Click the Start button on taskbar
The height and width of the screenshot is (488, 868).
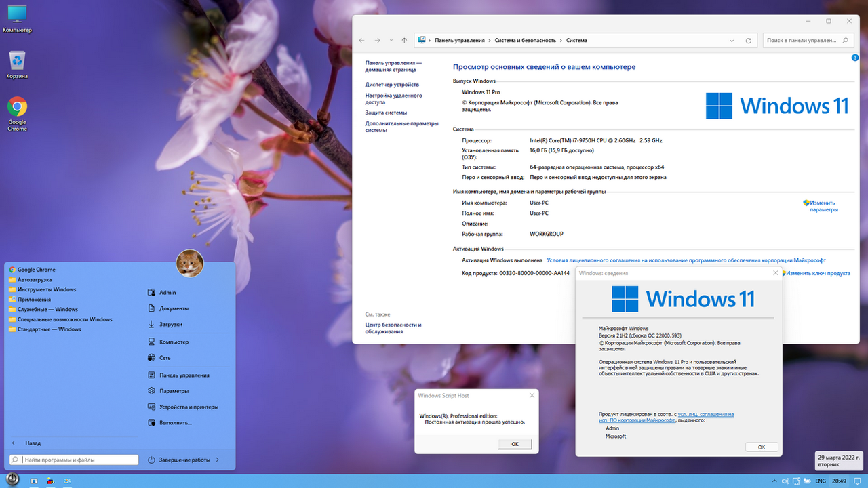click(12, 479)
